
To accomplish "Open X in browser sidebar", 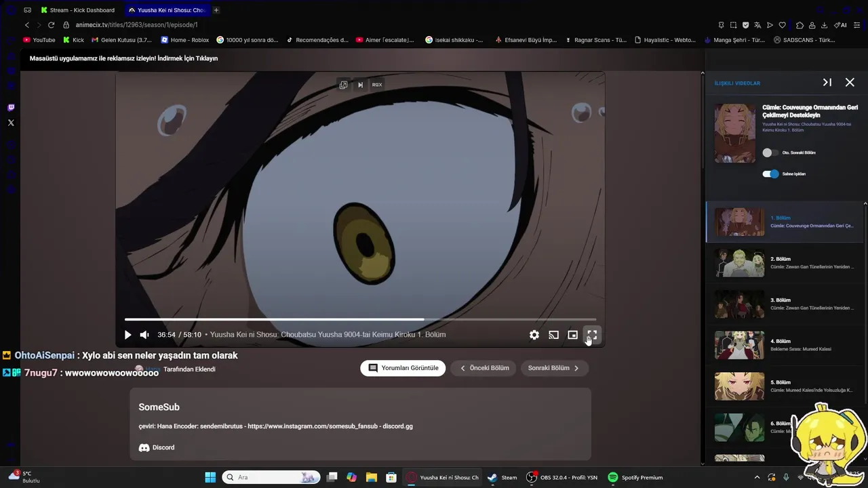I will coord(11,123).
